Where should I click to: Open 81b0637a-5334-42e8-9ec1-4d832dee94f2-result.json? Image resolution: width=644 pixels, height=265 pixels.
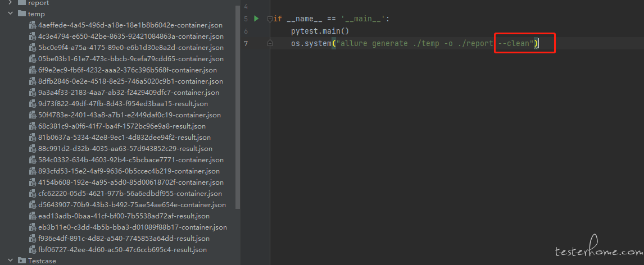[124, 137]
